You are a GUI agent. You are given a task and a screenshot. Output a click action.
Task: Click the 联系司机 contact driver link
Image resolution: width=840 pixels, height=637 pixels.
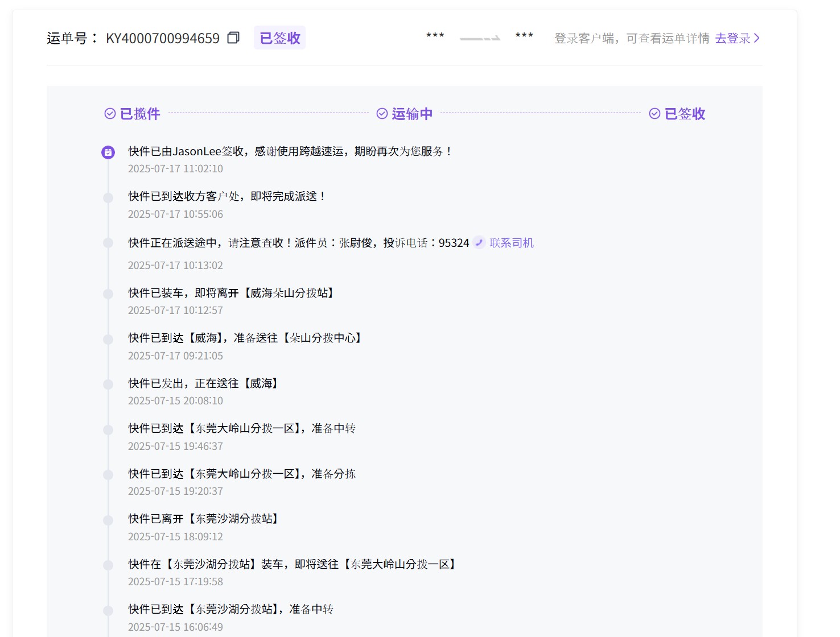(x=512, y=243)
